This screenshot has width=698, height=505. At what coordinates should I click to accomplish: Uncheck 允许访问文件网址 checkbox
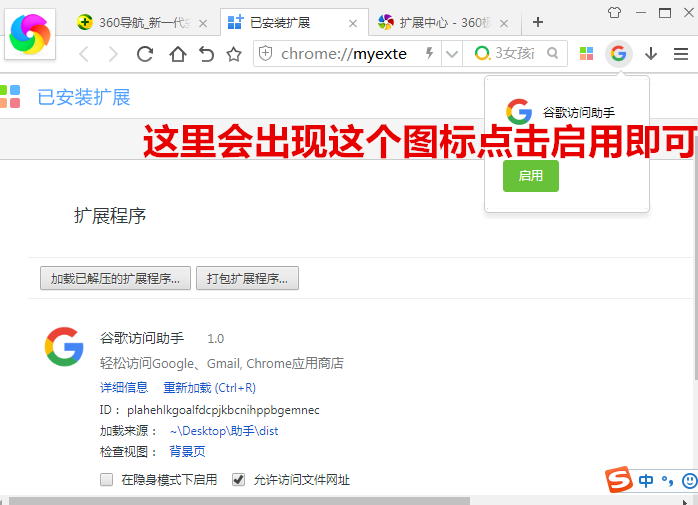pyautogui.click(x=239, y=480)
